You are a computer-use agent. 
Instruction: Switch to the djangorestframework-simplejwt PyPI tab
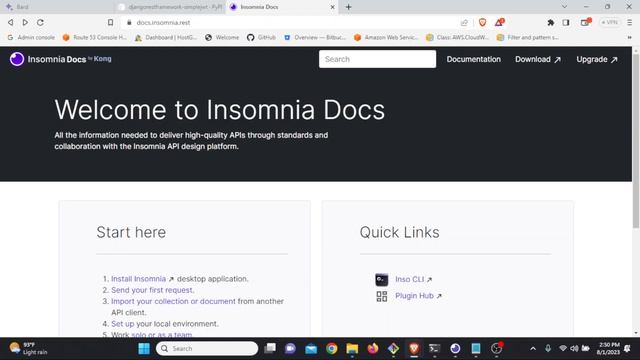[170, 7]
